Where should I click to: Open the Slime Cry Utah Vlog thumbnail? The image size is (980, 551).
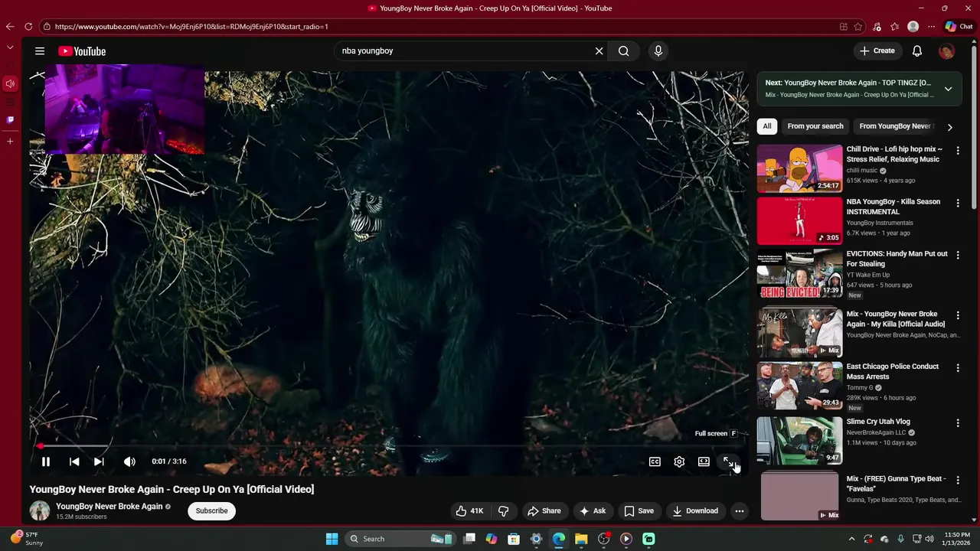(799, 441)
